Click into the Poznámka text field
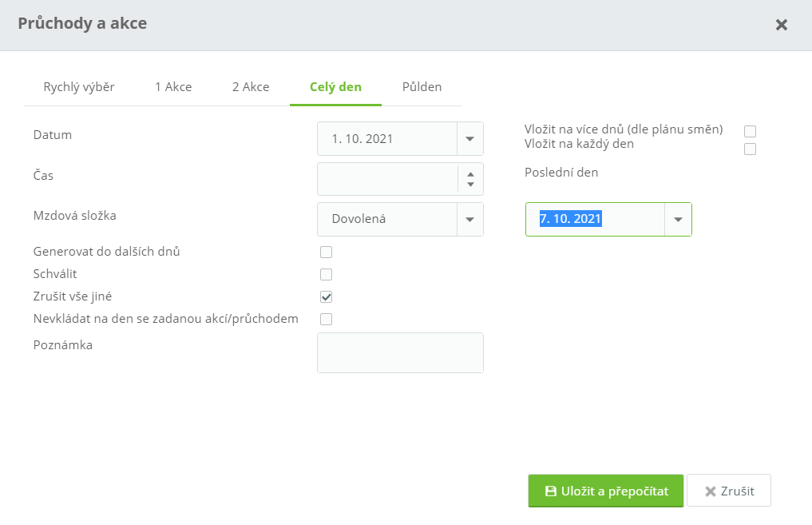812x525 pixels. click(x=400, y=352)
